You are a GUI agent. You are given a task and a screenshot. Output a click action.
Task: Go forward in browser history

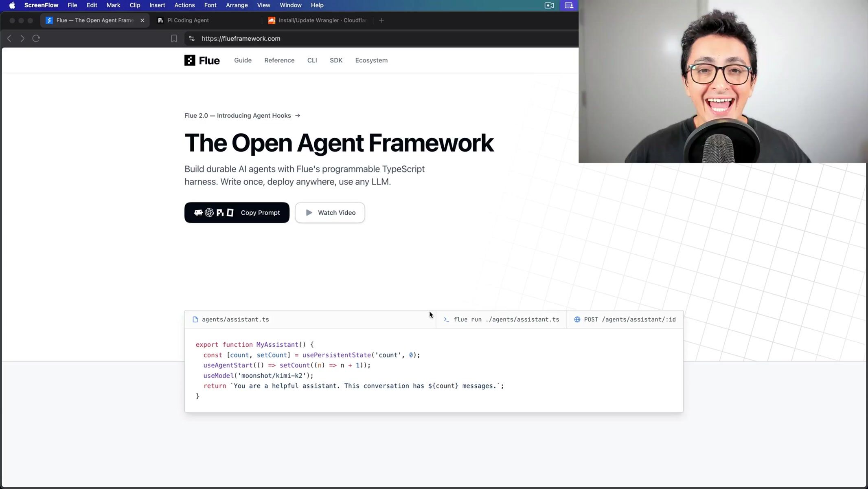pos(22,38)
